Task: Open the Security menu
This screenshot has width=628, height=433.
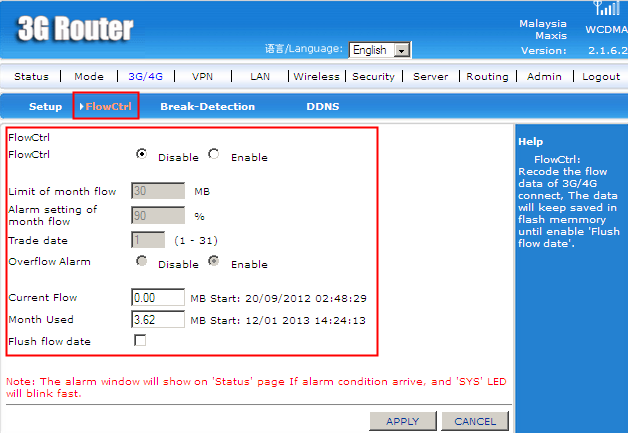Action: (373, 76)
